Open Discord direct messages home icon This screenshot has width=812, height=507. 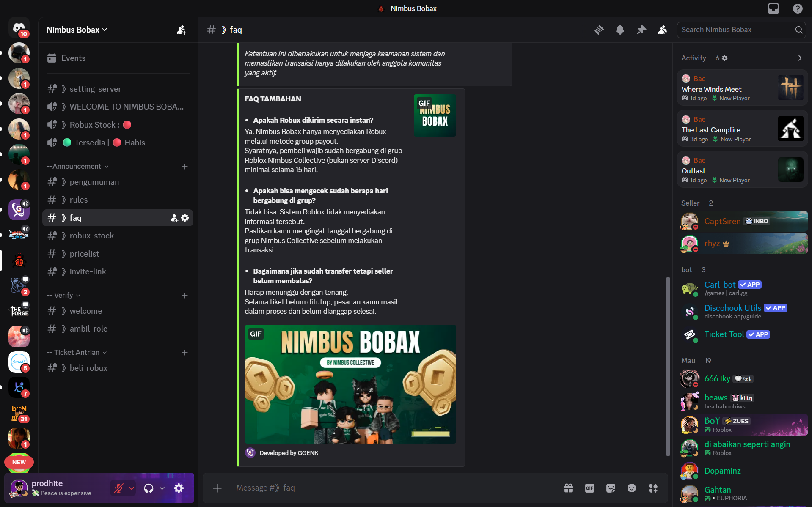pos(19,28)
